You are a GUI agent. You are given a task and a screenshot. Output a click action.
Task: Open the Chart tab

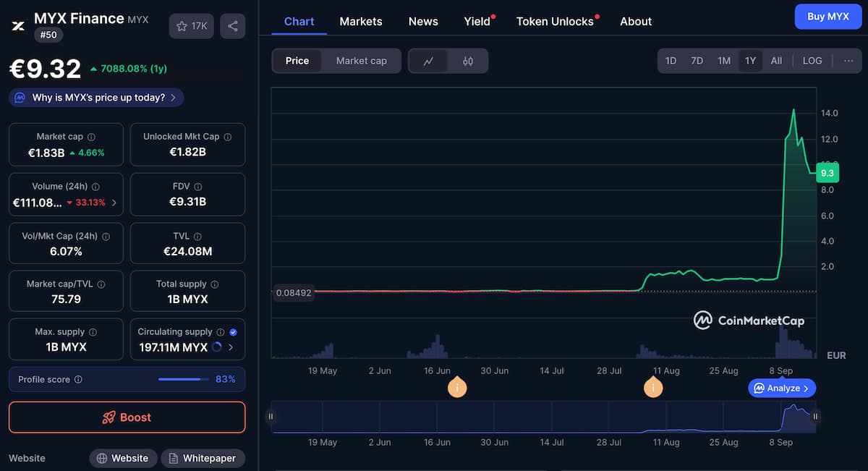pos(299,22)
